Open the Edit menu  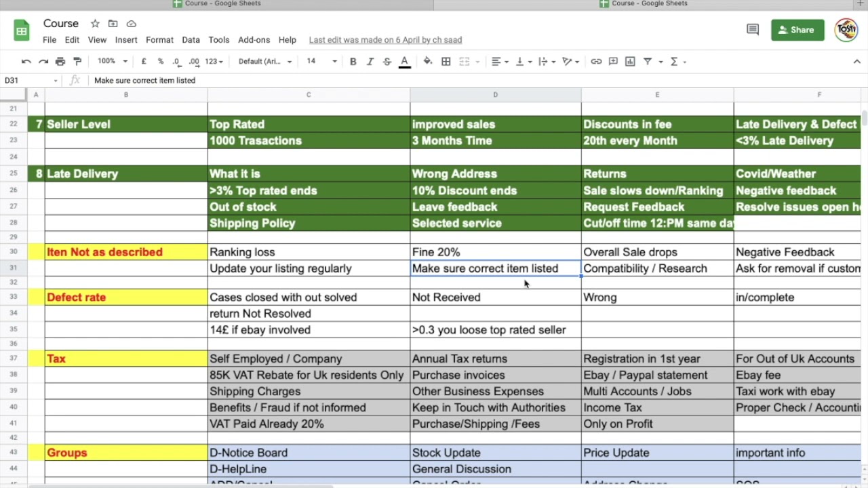pos(72,40)
